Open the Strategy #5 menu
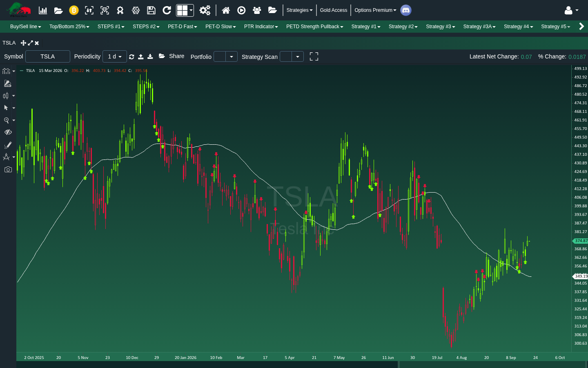The height and width of the screenshot is (368, 588). point(556,27)
